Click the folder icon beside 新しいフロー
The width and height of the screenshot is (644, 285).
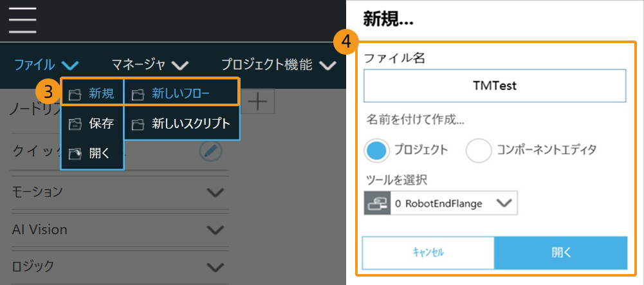[138, 95]
